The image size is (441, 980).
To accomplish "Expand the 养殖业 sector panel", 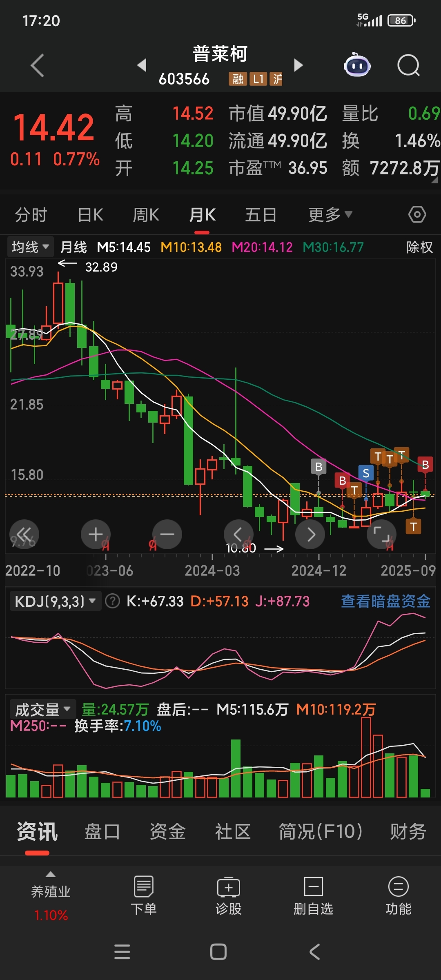I will 51,896.
